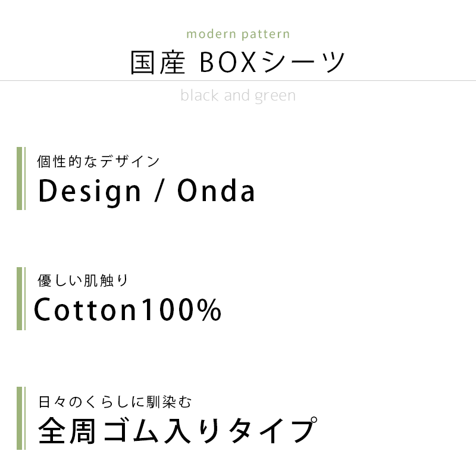This screenshot has width=476, height=476.
Task: Click the "全周" characters in the bottom heading
Action: tap(67, 431)
